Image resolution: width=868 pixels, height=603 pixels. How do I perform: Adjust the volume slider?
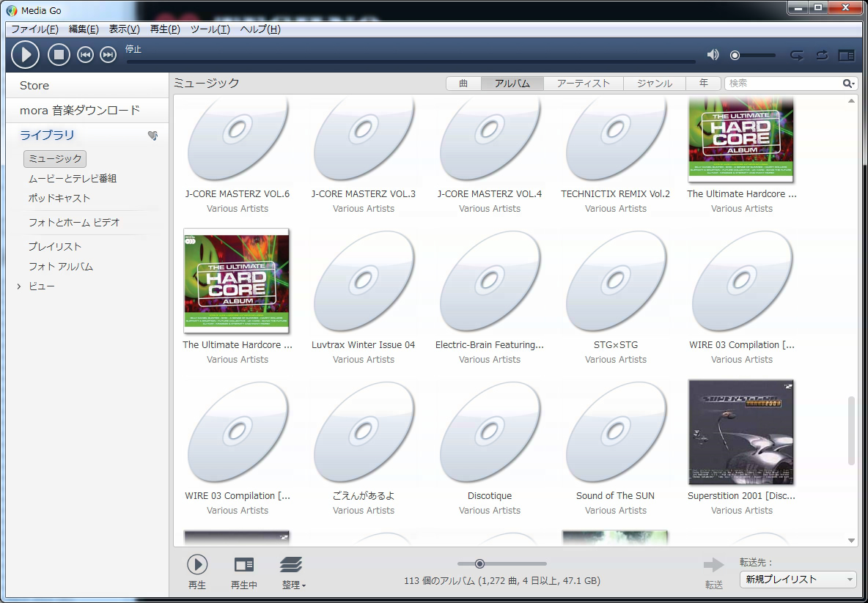pos(752,55)
